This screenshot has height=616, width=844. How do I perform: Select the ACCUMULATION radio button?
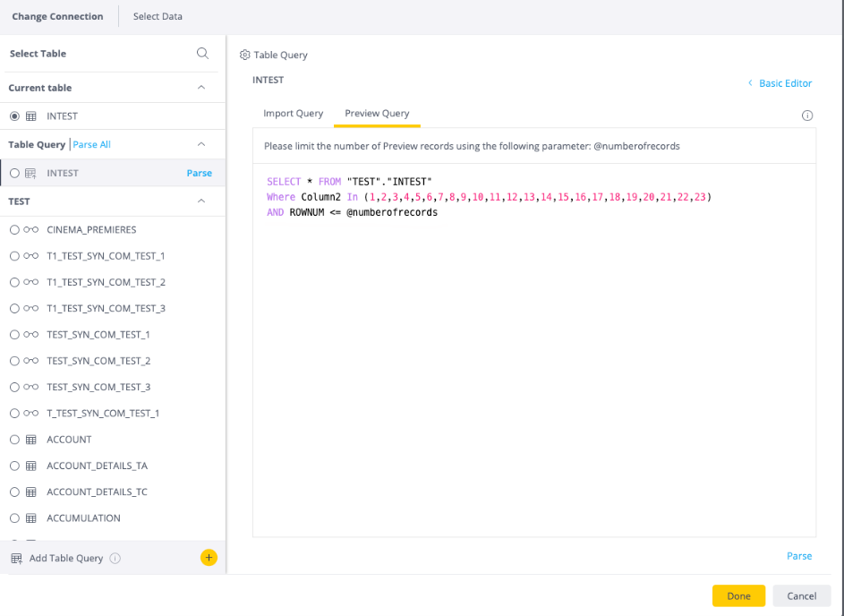14,518
